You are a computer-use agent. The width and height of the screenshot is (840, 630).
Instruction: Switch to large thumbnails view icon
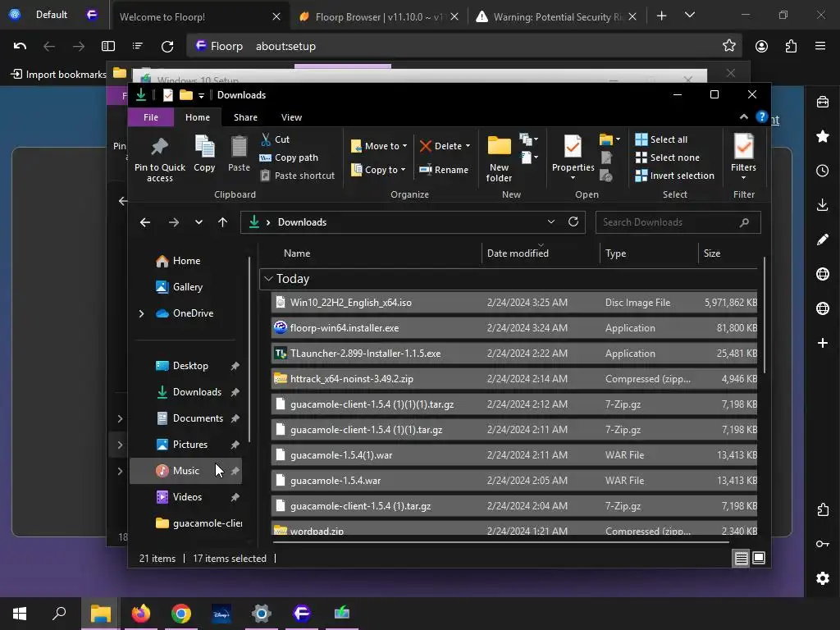click(759, 558)
